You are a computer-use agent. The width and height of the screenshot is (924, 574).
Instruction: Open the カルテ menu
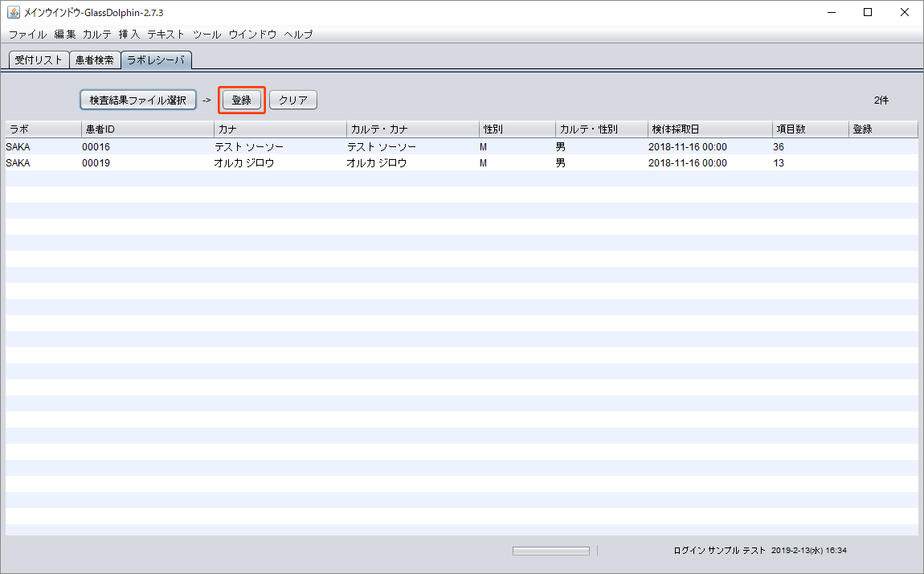[x=97, y=35]
